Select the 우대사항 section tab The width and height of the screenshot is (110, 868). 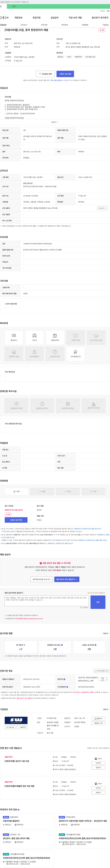click(44, 25)
